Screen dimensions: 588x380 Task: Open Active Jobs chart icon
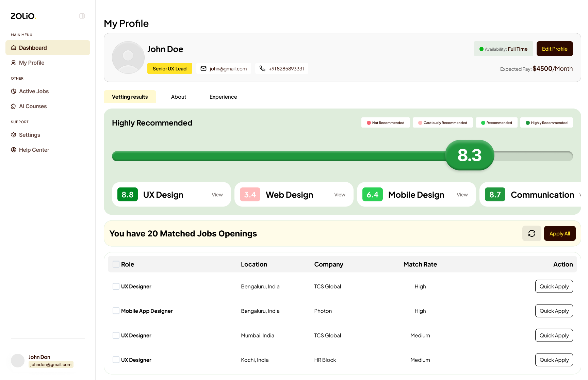(14, 91)
